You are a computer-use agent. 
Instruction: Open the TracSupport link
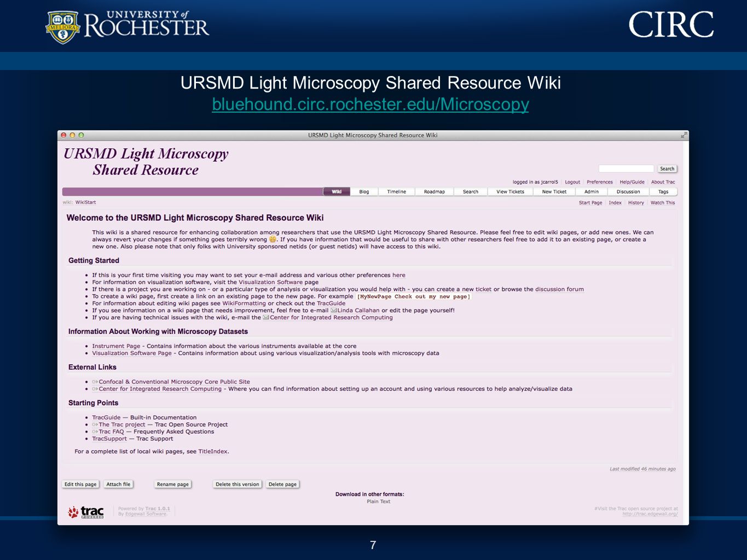pyautogui.click(x=109, y=439)
